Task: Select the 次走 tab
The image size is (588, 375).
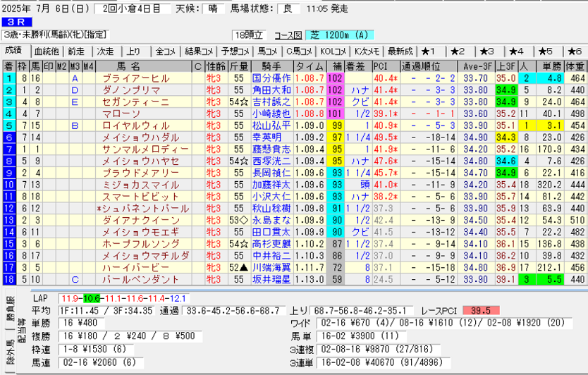Action: tap(105, 51)
